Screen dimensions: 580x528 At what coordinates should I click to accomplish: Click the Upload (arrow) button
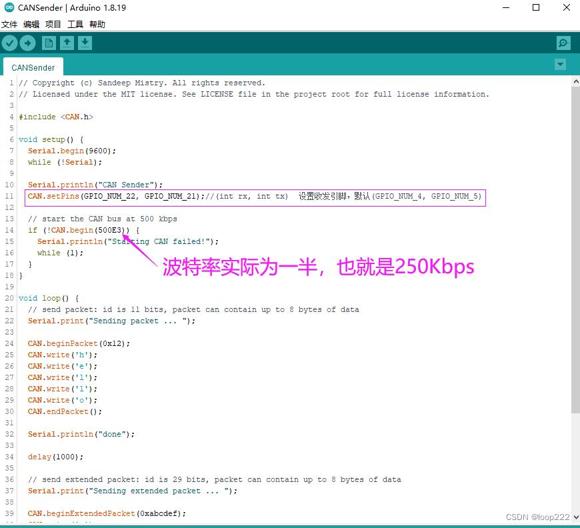(28, 43)
